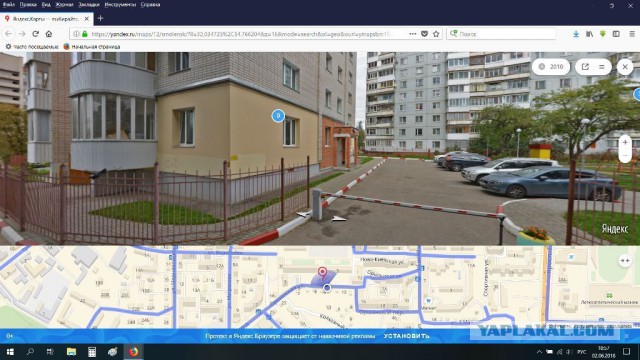This screenshot has width=640, height=360.
Task: Open the Правка menu
Action: (28, 4)
